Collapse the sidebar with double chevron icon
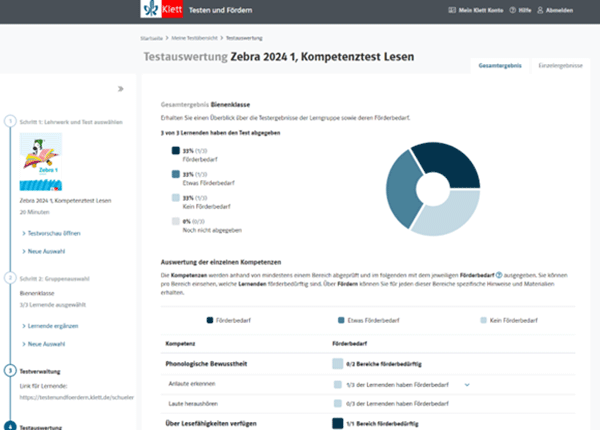This screenshot has width=600, height=430. [x=121, y=89]
